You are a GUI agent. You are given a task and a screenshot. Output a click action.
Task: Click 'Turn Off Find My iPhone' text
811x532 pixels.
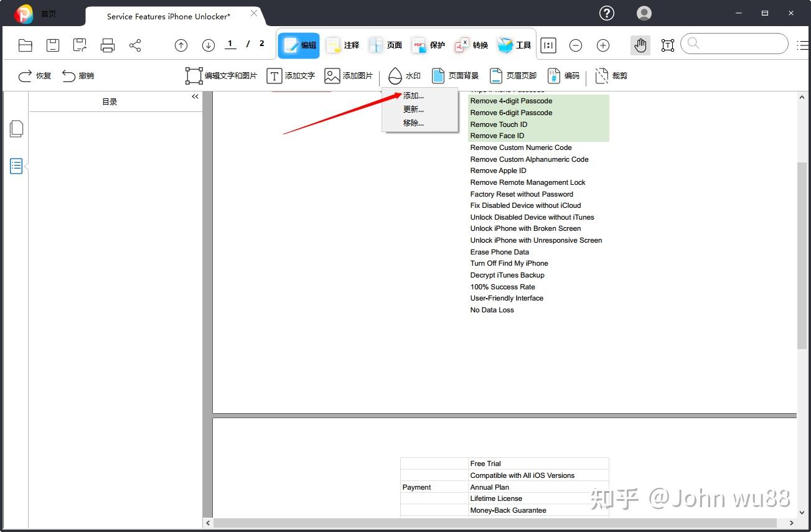click(x=509, y=263)
